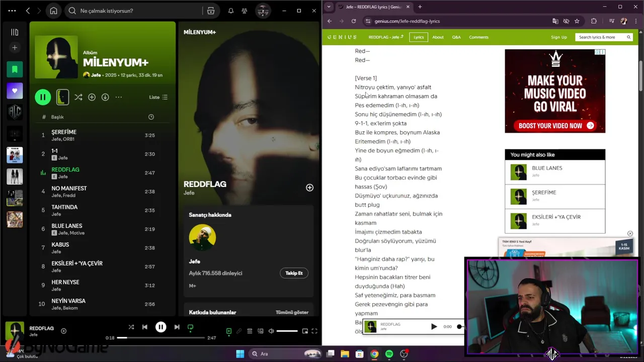Create a new playlist with sidebar plus
Viewport: 644px width, 362px height.
pyautogui.click(x=15, y=48)
